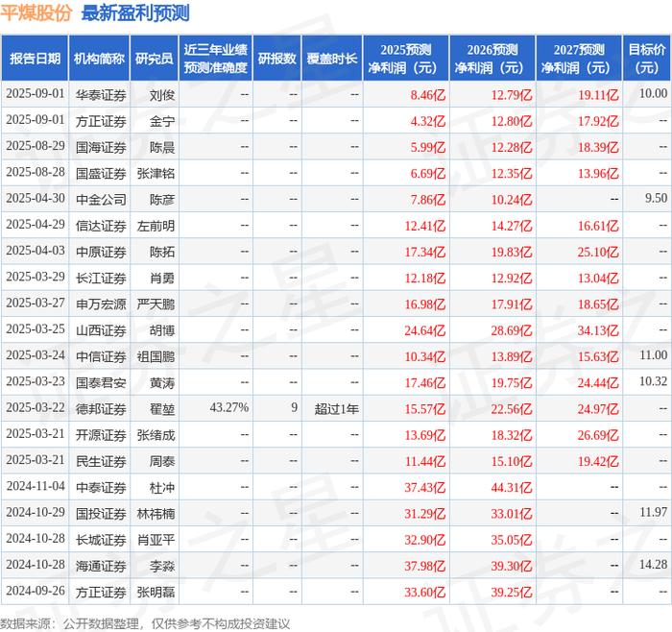Screen dimensions: 672x632
Task: Click the 2026预测净利润 column header
Action: [492, 59]
